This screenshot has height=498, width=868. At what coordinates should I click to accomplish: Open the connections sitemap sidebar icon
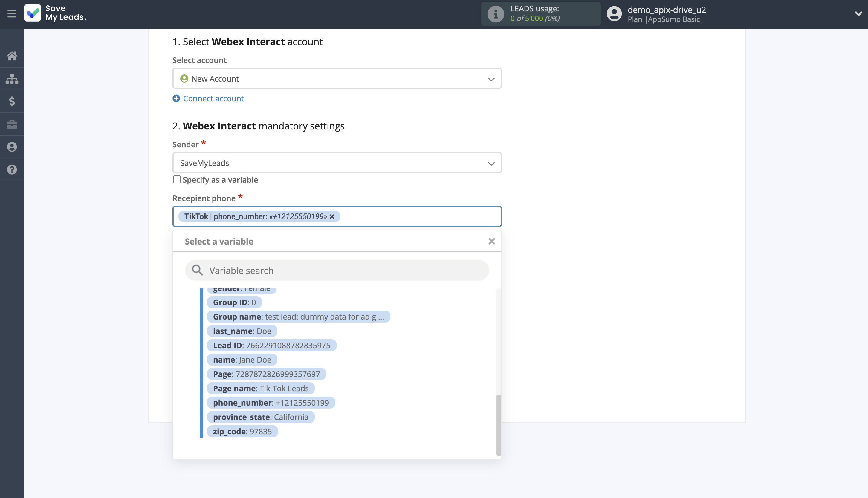point(12,78)
